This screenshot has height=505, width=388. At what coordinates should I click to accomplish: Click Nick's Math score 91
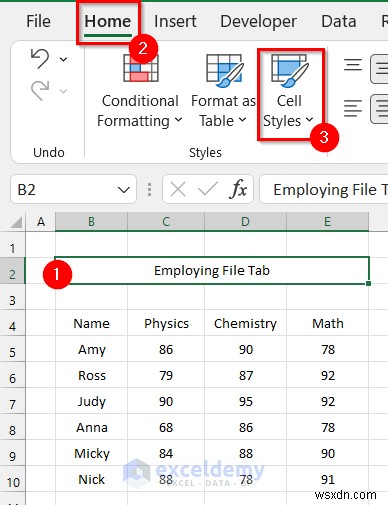click(x=327, y=479)
